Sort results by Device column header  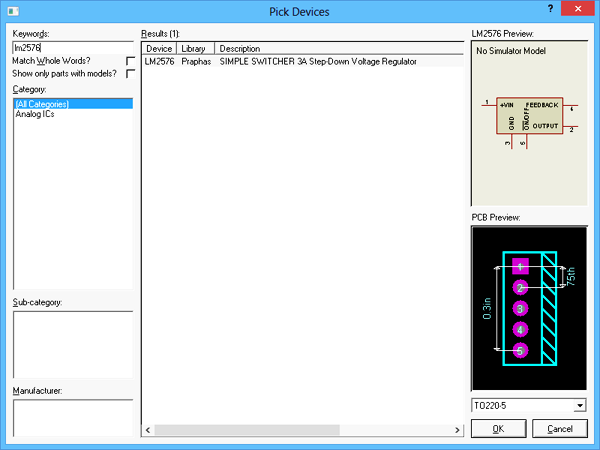(x=159, y=49)
